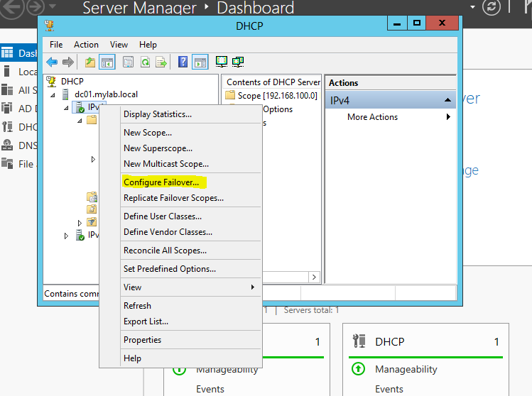The image size is (532, 396).
Task: Open More Actions submenu in Actions pane
Action: (x=391, y=117)
